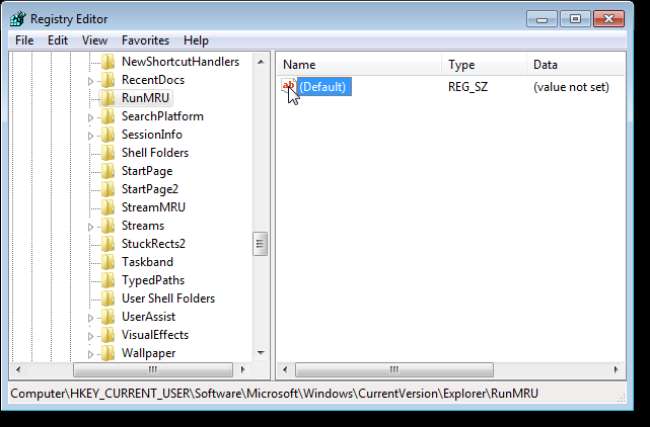Select the Streams folder icon
Image resolution: width=650 pixels, height=427 pixels.
point(108,226)
